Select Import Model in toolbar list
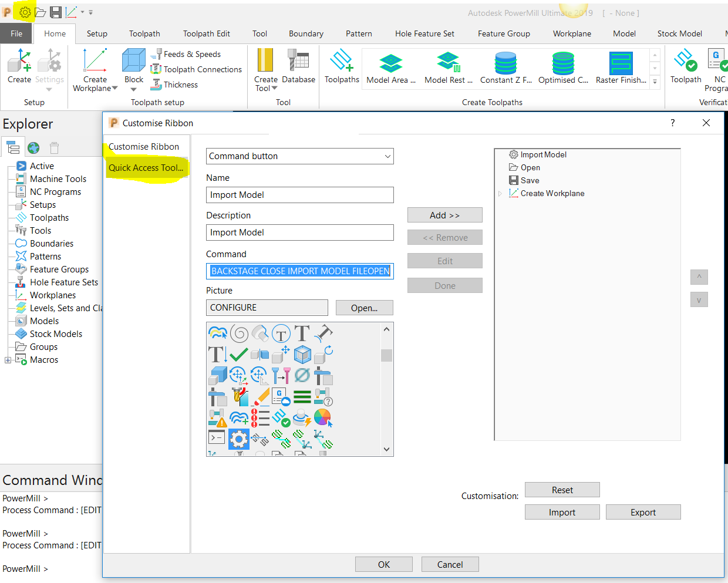The image size is (728, 583). coord(537,154)
